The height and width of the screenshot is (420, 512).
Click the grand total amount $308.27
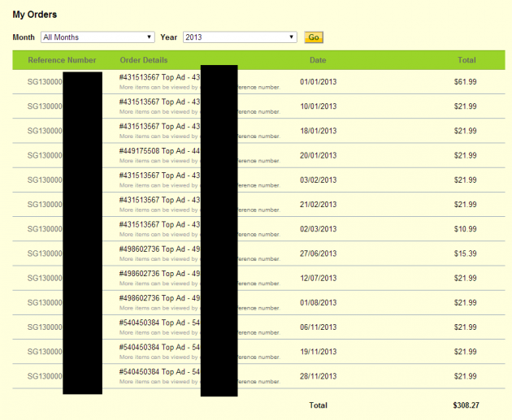(466, 405)
